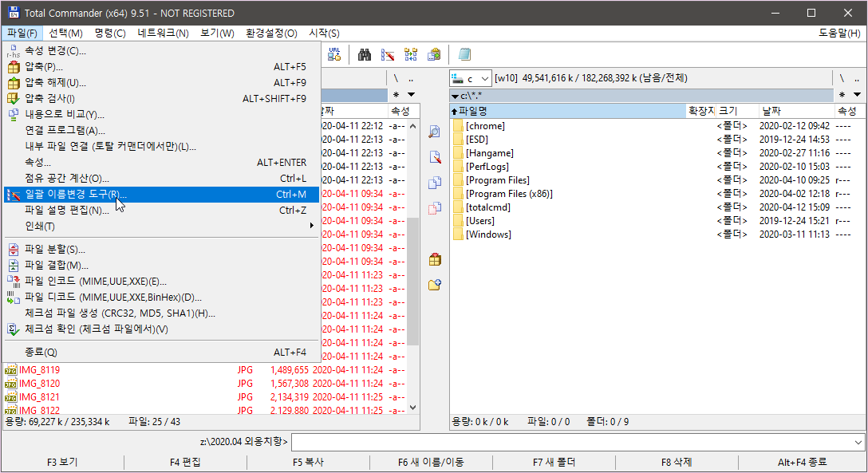Click the F4 편집 button
Screen dimensions: 868x473
click(x=185, y=462)
